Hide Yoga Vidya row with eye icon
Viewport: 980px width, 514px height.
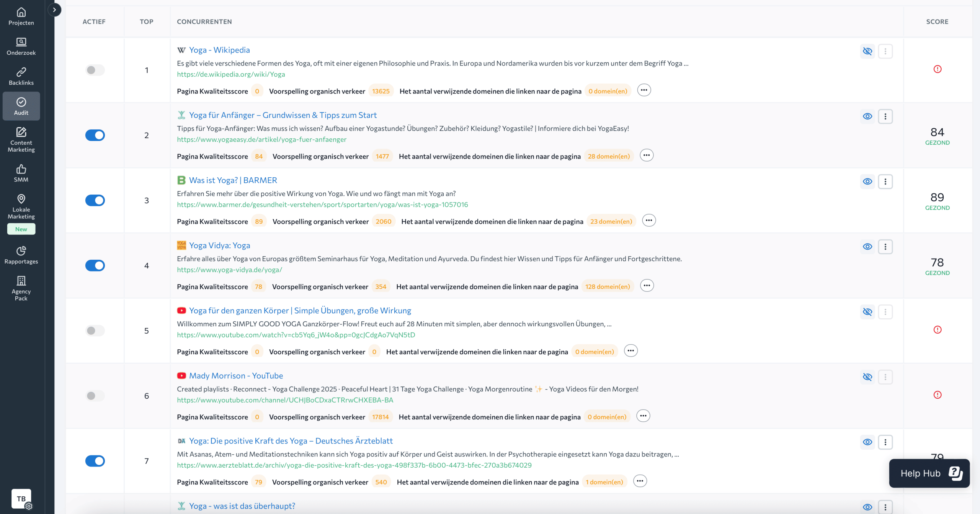pyautogui.click(x=867, y=246)
